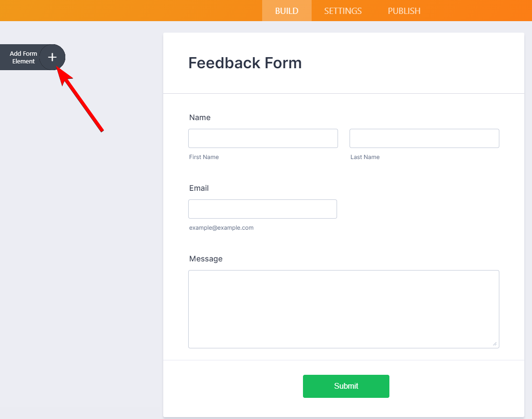
Task: Focus the Last Name input field
Action: coord(424,138)
